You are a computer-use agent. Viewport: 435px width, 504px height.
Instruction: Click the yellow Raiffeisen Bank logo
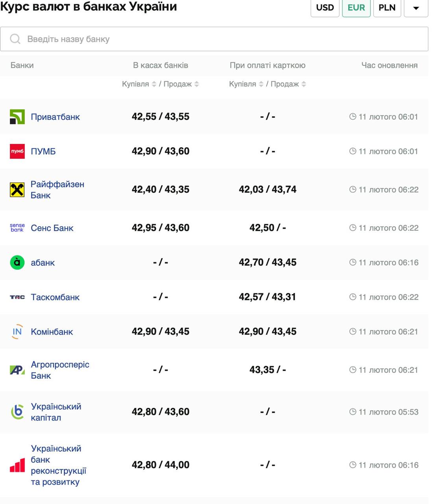17,190
